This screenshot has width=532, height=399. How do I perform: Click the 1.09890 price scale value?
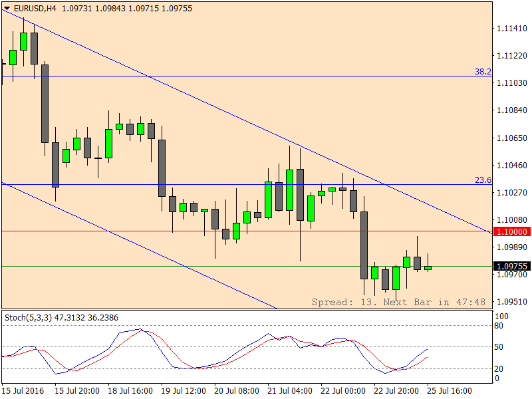point(512,247)
